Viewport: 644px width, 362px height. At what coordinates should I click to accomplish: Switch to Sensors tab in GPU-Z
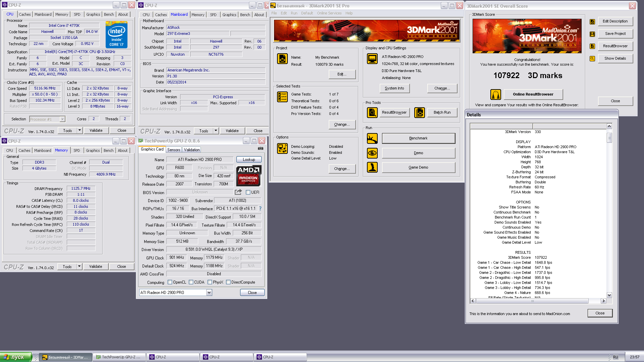pyautogui.click(x=174, y=150)
